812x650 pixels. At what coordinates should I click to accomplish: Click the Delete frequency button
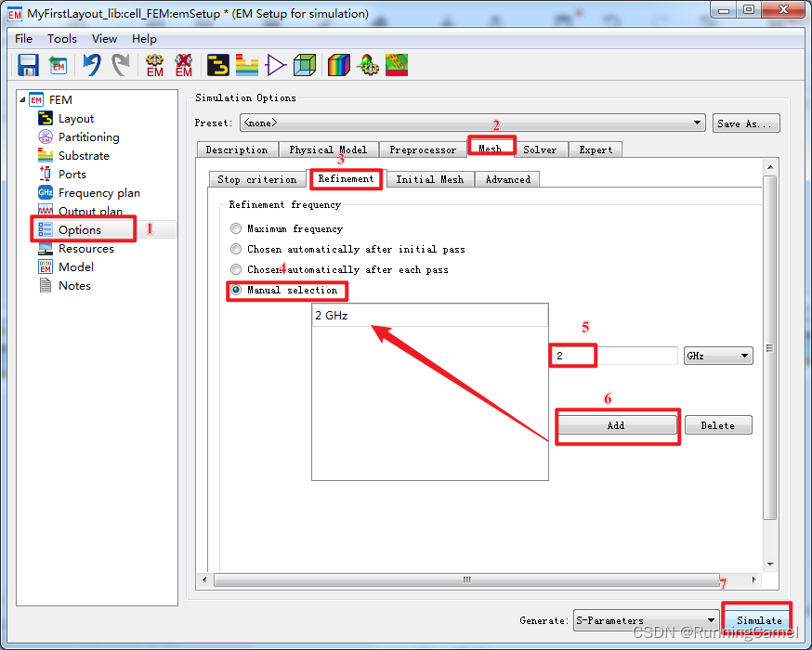718,425
